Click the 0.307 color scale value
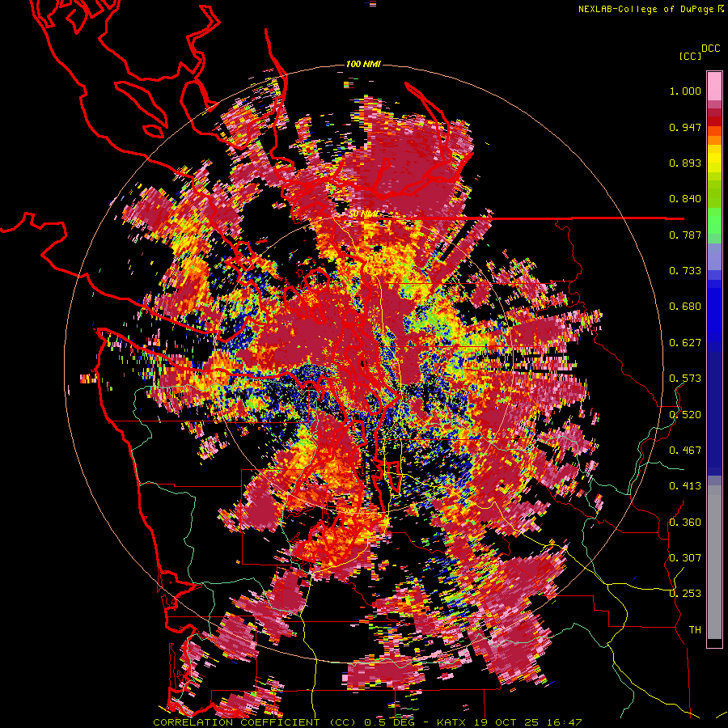 (685, 557)
